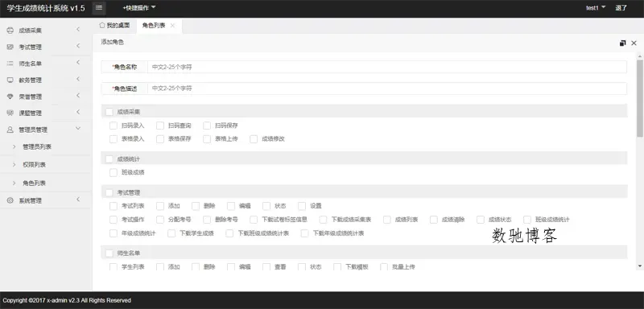Check 删除 under the 考试管理 group
This screenshot has width=644, height=309.
tap(196, 206)
